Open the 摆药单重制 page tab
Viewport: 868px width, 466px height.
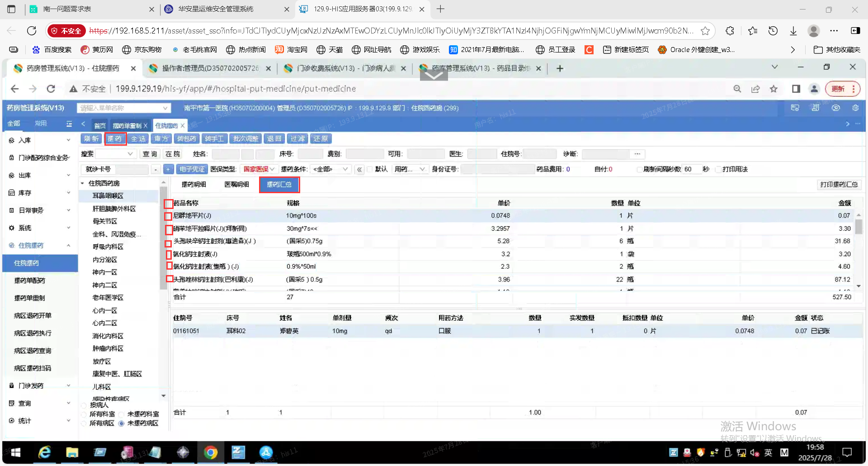[x=127, y=126]
